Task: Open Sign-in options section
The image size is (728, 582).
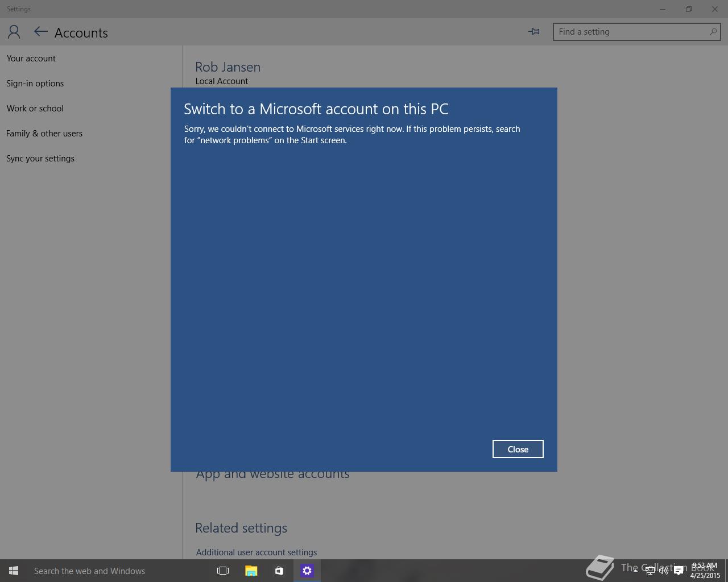Action: [x=35, y=84]
